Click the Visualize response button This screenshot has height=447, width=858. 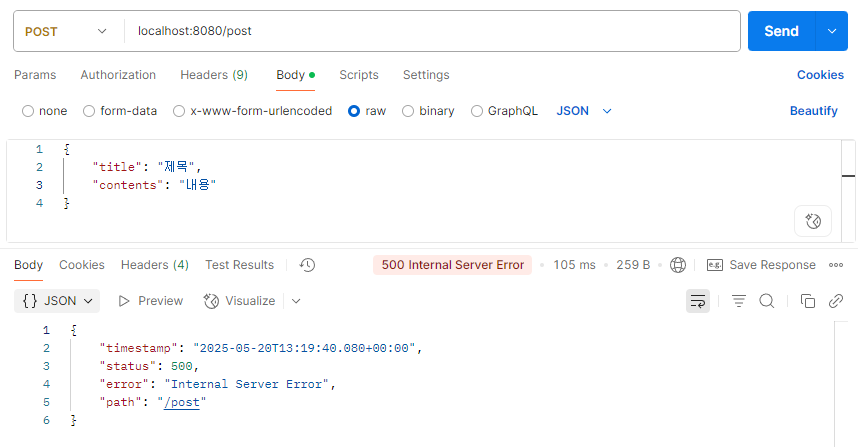(239, 301)
